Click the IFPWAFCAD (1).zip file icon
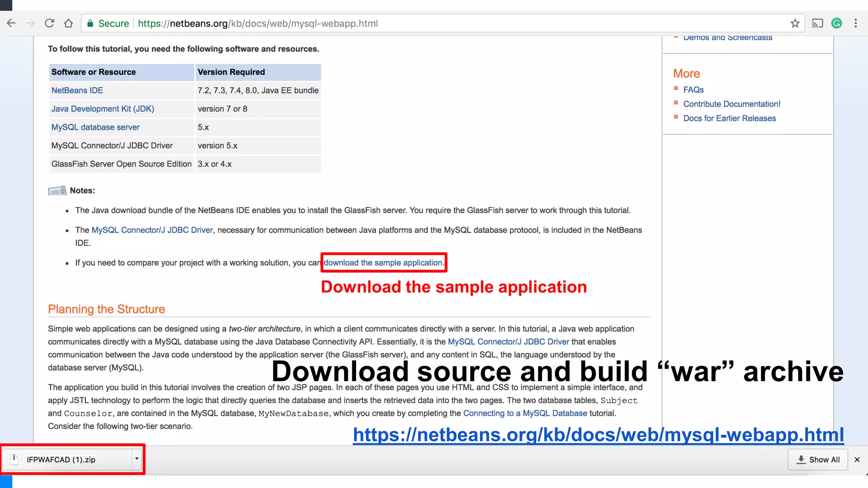Viewport: 868px width, 488px height. 14,459
